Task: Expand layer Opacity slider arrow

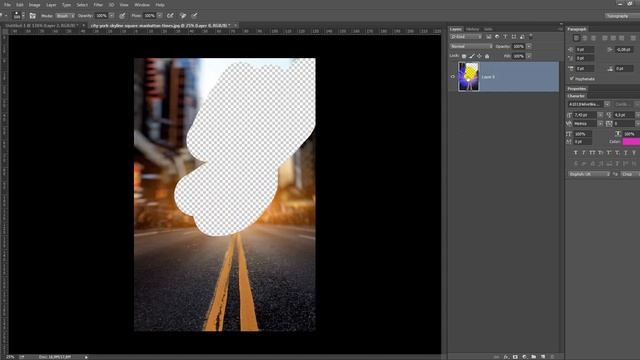Action: [x=529, y=47]
